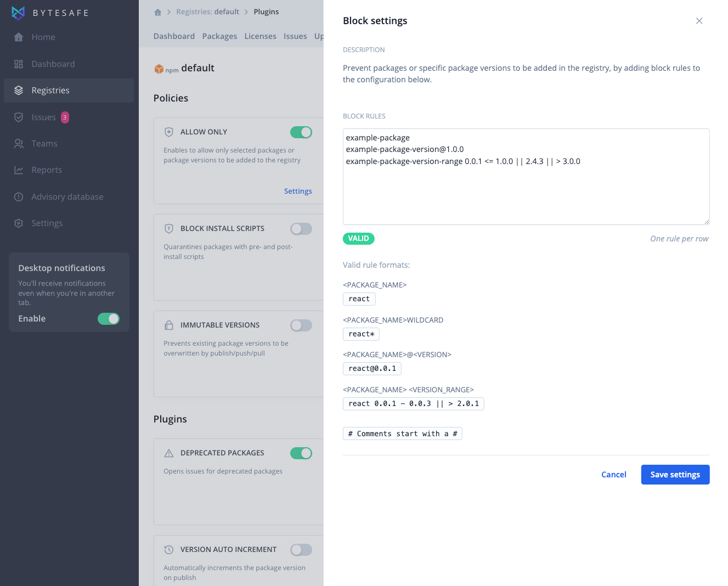Click the Cancel button
Viewport: 728px width, 586px height.
tap(613, 475)
